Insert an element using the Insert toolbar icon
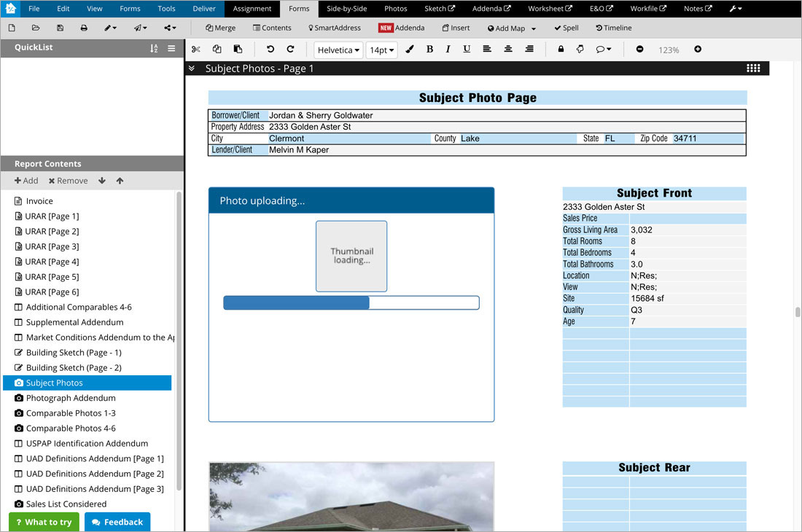802x532 pixels. click(x=456, y=28)
